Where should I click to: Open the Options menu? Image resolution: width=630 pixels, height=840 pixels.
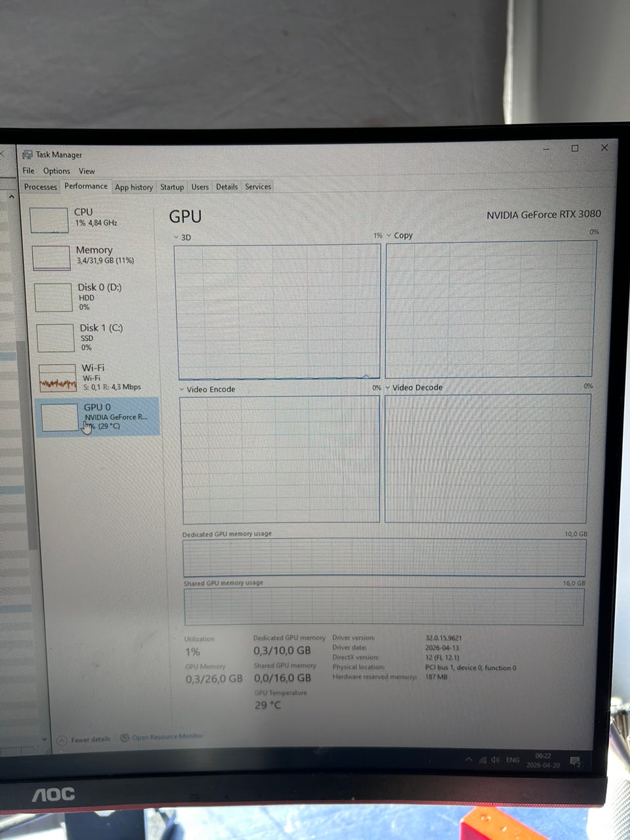point(56,171)
